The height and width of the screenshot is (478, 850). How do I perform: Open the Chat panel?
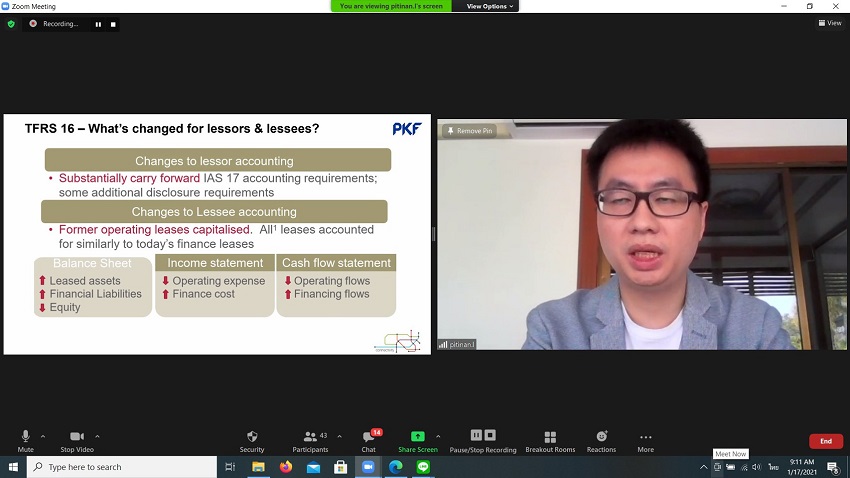click(368, 440)
